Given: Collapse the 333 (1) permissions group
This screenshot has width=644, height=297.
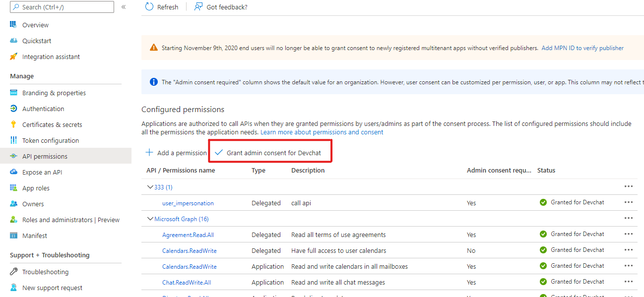Looking at the screenshot, I should pos(150,187).
